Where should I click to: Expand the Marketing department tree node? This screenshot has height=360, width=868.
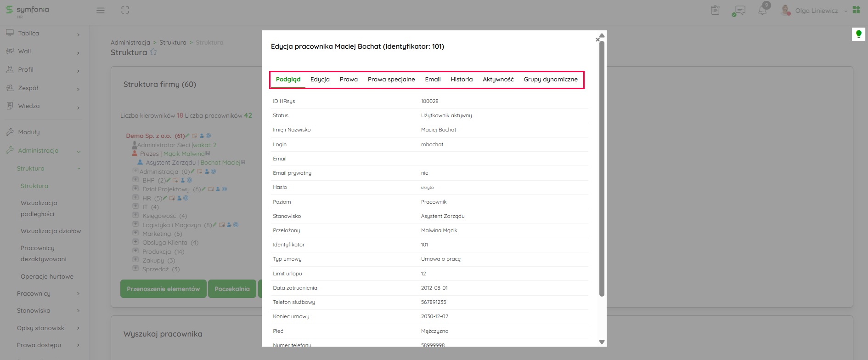(x=135, y=233)
